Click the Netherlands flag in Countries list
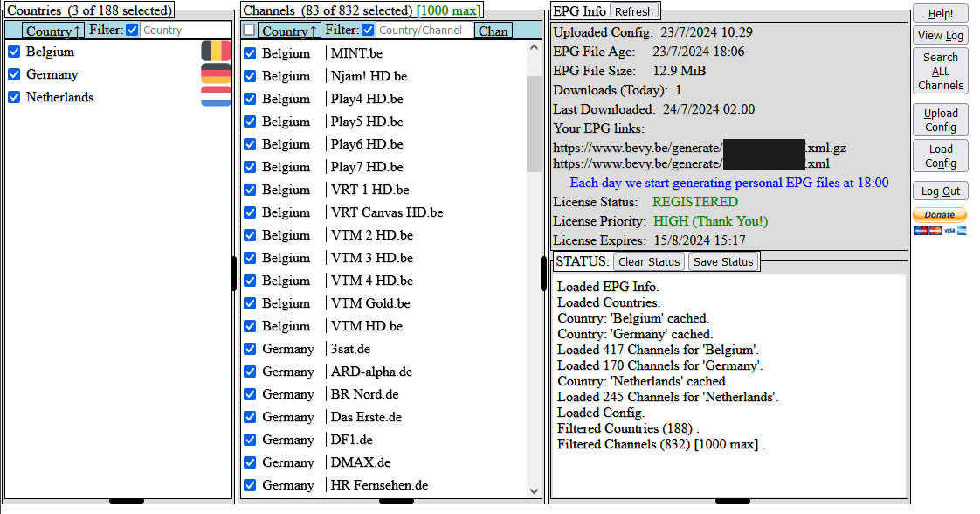980x514 pixels. coord(216,96)
